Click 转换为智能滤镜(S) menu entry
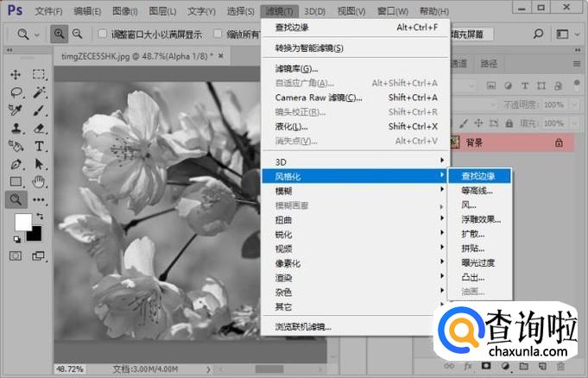This screenshot has width=588, height=378. coord(356,48)
